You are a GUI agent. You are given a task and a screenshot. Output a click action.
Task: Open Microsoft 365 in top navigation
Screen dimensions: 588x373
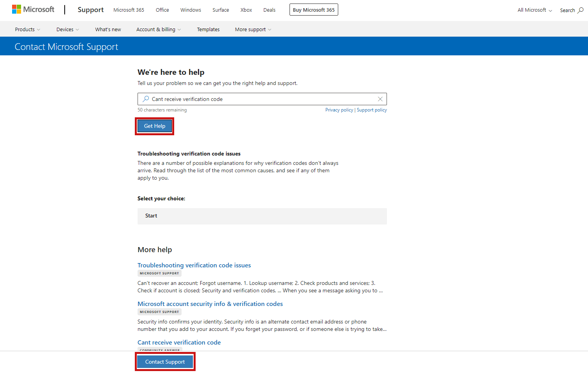coord(129,10)
